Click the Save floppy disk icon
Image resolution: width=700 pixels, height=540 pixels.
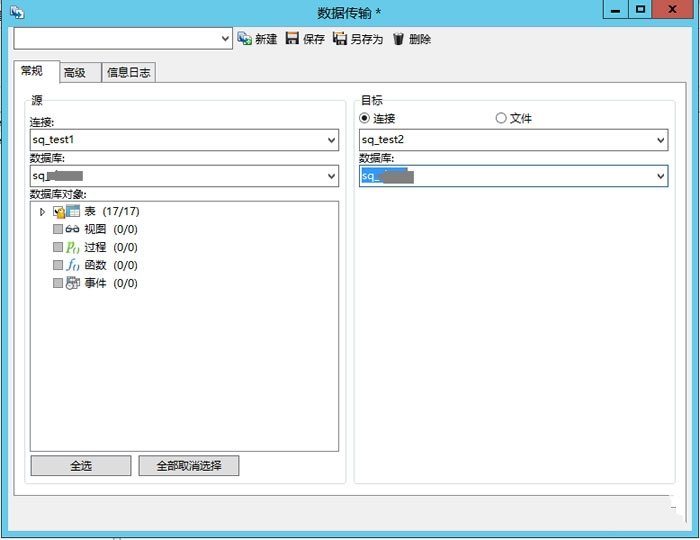tap(292, 38)
